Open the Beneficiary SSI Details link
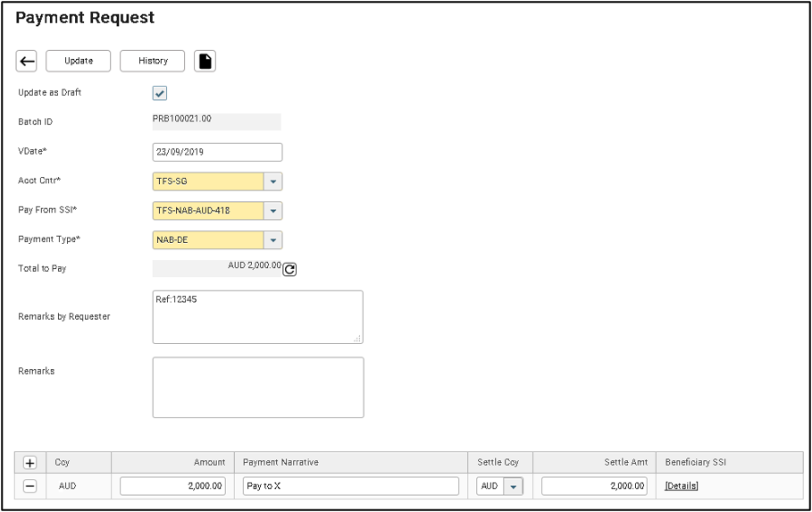 (682, 486)
